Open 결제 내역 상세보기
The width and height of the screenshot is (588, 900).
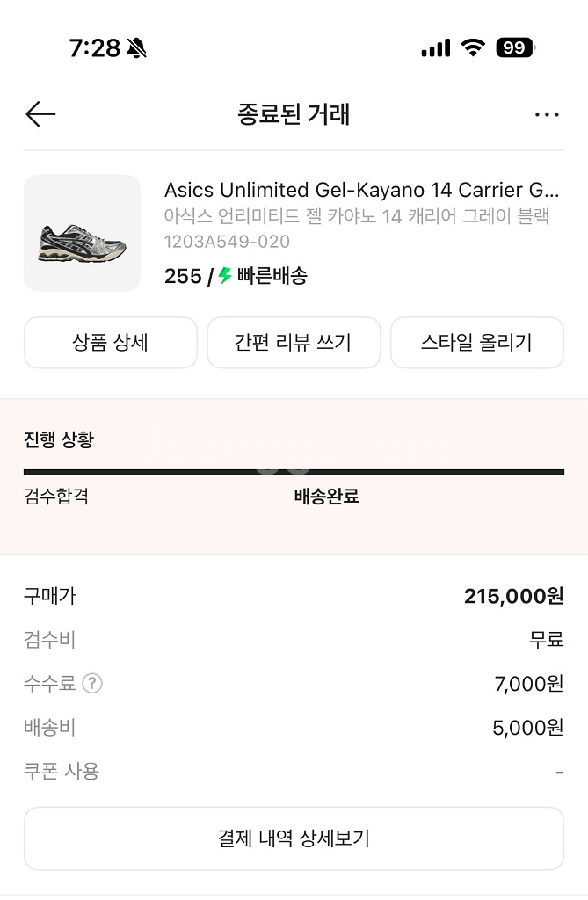point(294,838)
